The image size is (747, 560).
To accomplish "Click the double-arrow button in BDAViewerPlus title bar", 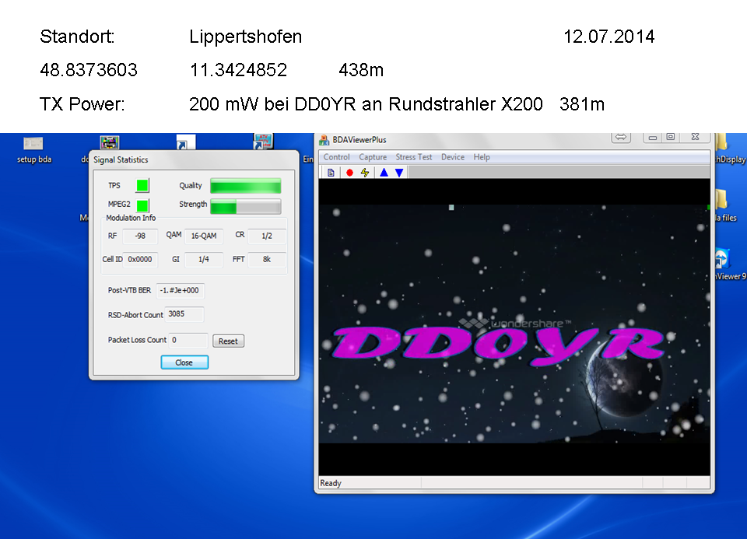I will (x=620, y=138).
